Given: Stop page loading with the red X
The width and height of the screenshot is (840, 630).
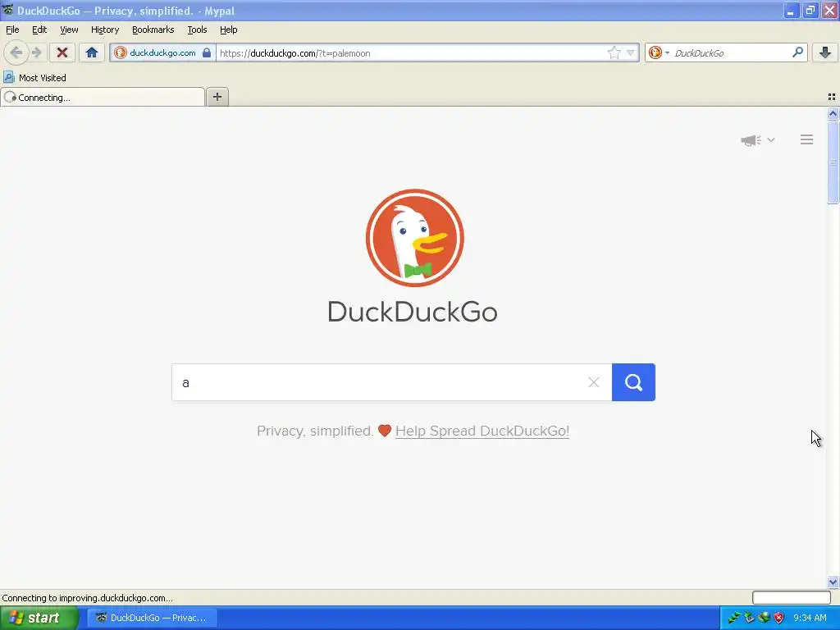Looking at the screenshot, I should [62, 52].
